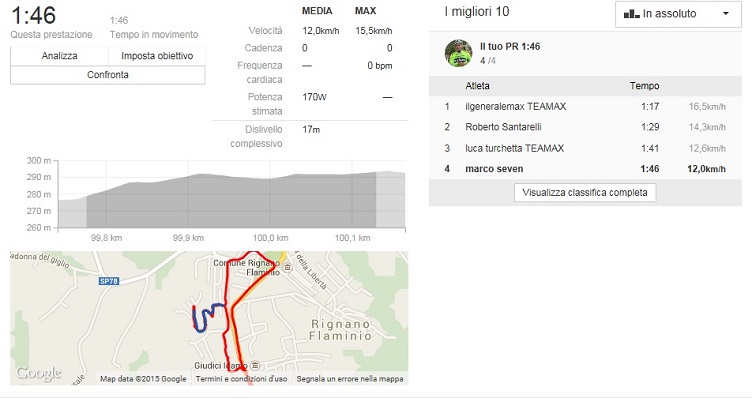
Task: Click 'Segnala un errore nella mappa'
Action: coord(349,379)
